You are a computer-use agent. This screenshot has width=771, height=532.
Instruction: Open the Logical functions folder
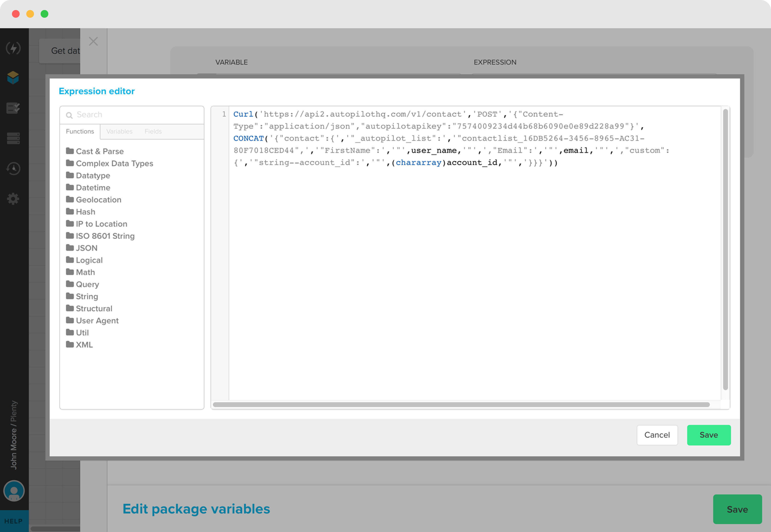(x=84, y=260)
